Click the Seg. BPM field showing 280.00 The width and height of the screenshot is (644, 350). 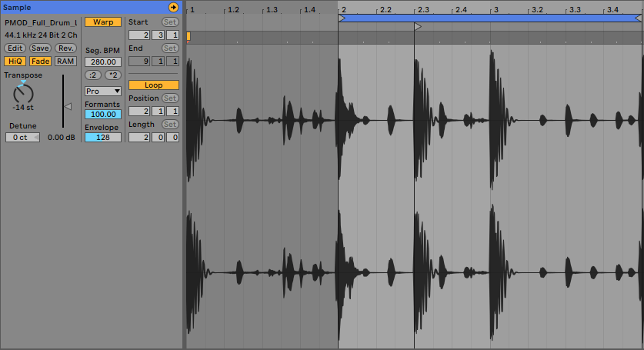tap(102, 62)
